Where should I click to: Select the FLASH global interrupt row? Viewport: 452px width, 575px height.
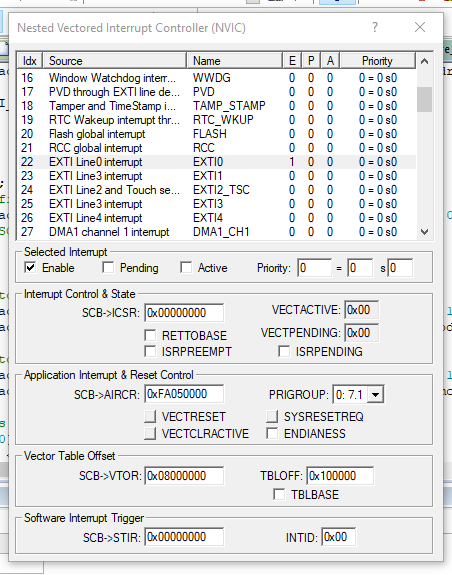click(x=217, y=134)
